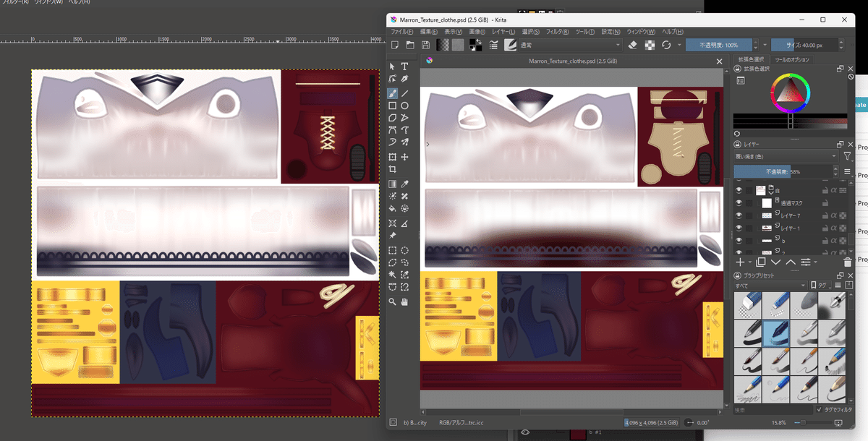
Task: Adjust toolbar 不透明度 100% slider
Action: pos(718,45)
